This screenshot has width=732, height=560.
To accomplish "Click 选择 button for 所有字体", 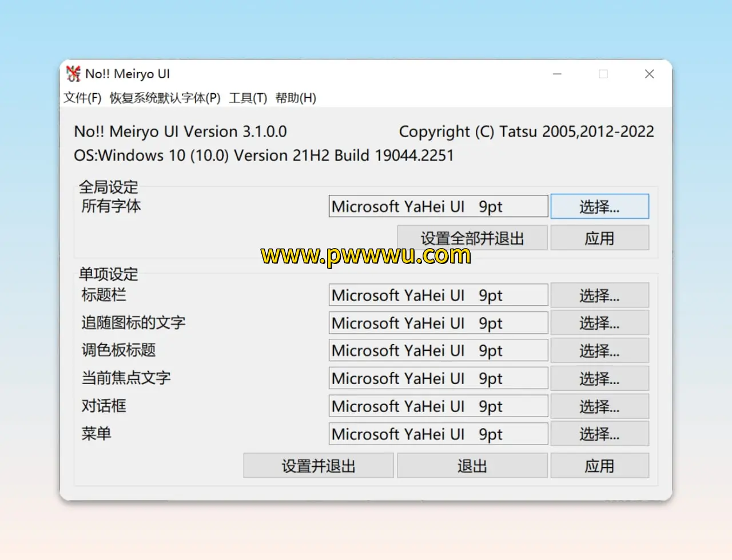I will point(599,206).
